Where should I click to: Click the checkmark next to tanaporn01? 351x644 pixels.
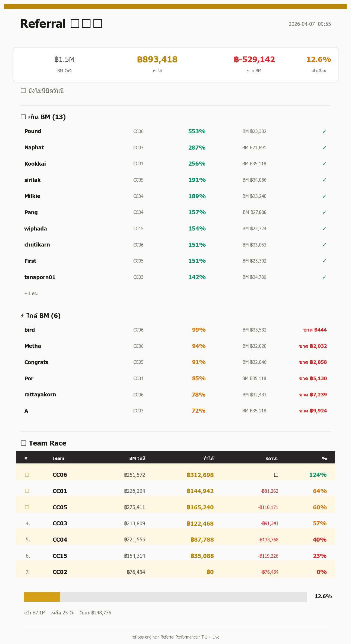324,277
